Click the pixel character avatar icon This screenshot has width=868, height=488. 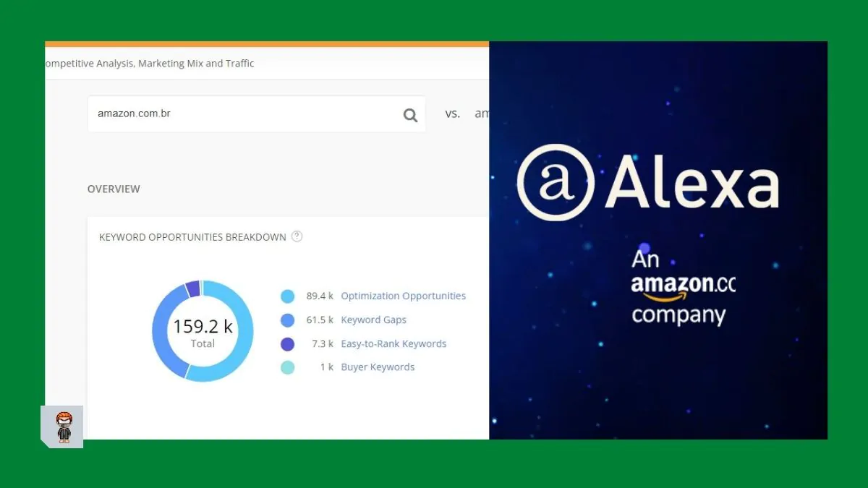(64, 427)
